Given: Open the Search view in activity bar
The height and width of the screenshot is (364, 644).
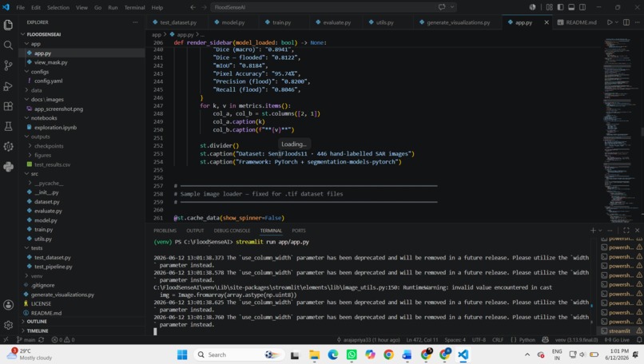Looking at the screenshot, I should pos(8,45).
